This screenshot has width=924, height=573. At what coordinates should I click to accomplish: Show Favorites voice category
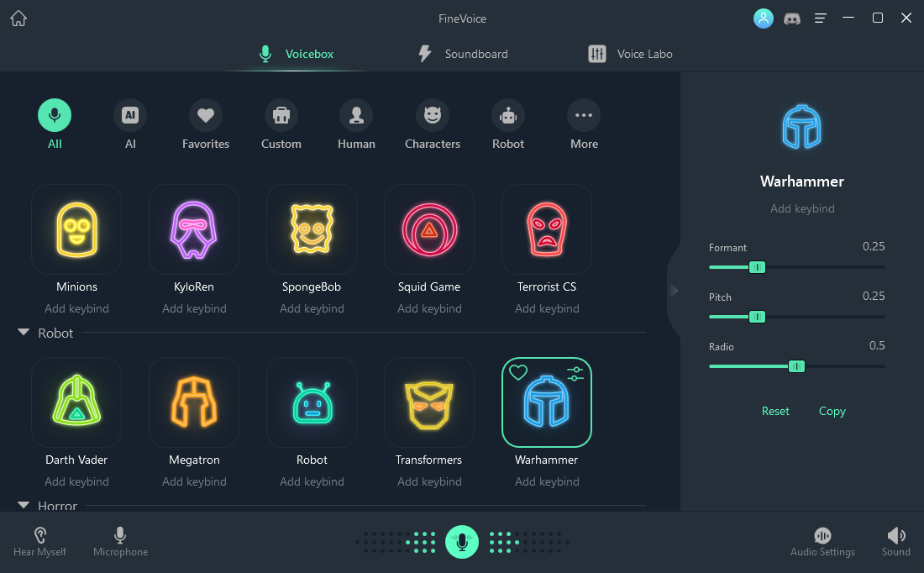click(x=206, y=124)
